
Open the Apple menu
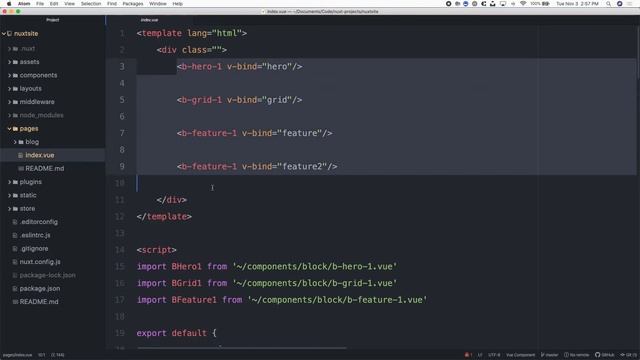pos(9,4)
